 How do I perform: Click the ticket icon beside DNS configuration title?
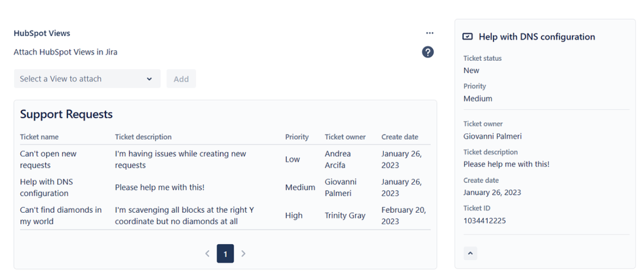tap(468, 37)
